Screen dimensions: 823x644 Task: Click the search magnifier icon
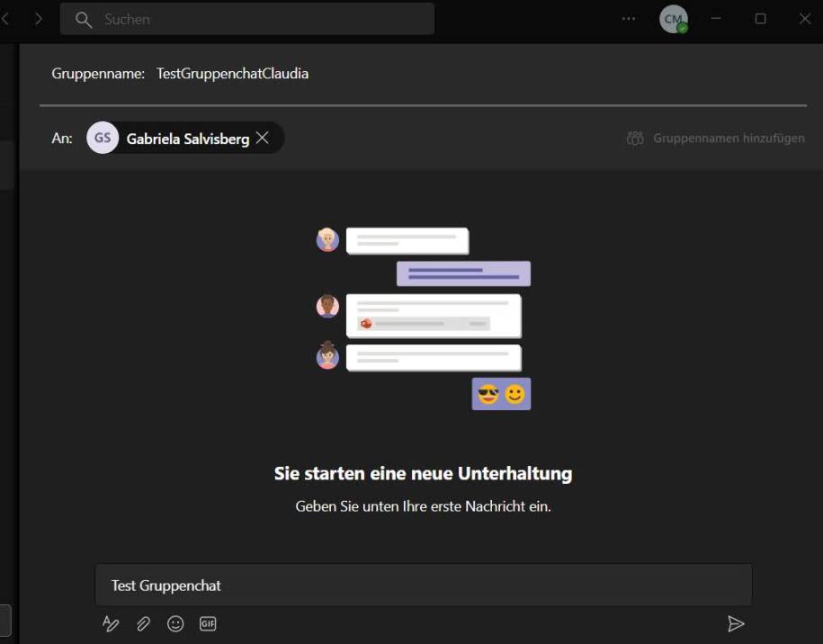[x=83, y=18]
